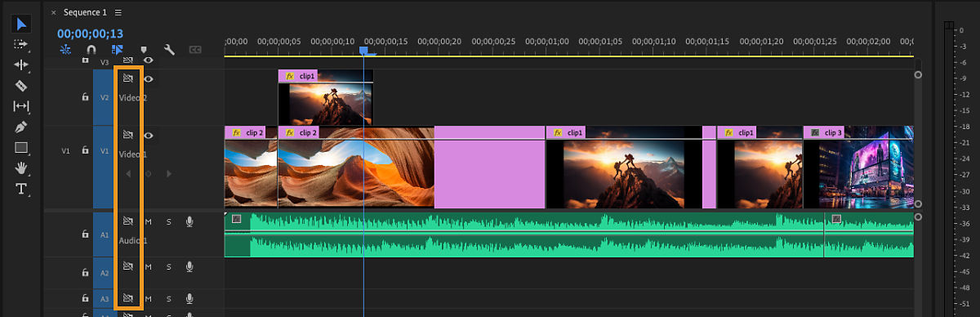This screenshot has height=317, width=980.
Task: Toggle sync lock on track A1
Action: tap(127, 221)
